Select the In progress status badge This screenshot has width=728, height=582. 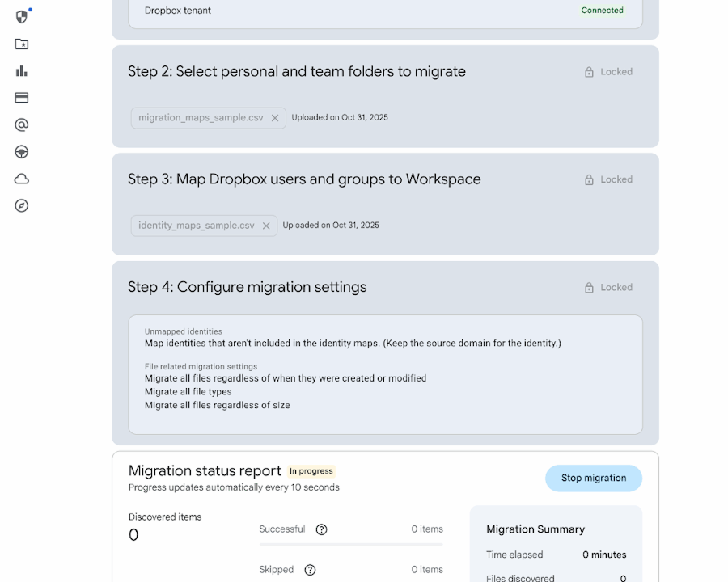[311, 470]
